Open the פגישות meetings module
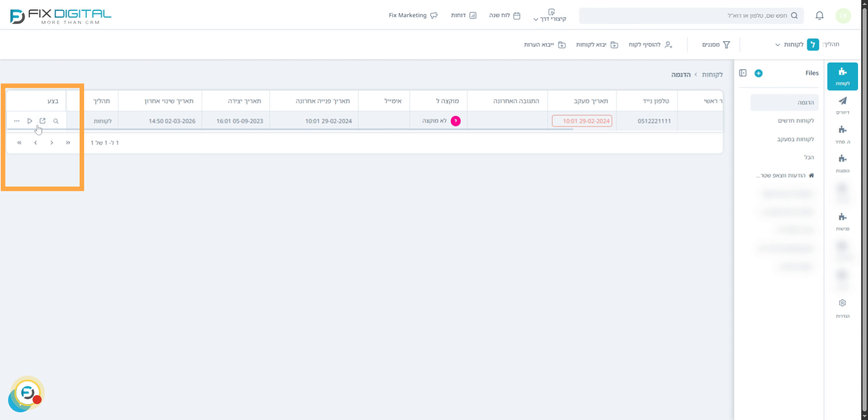 [842, 221]
